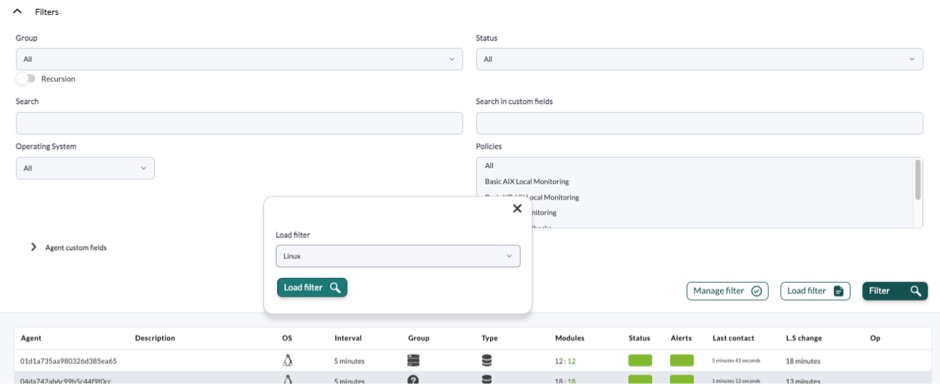Click the Description column header

[155, 338]
